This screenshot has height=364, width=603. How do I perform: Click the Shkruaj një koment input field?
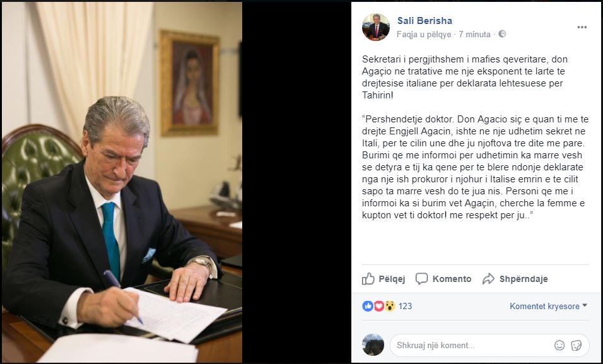tap(489, 345)
